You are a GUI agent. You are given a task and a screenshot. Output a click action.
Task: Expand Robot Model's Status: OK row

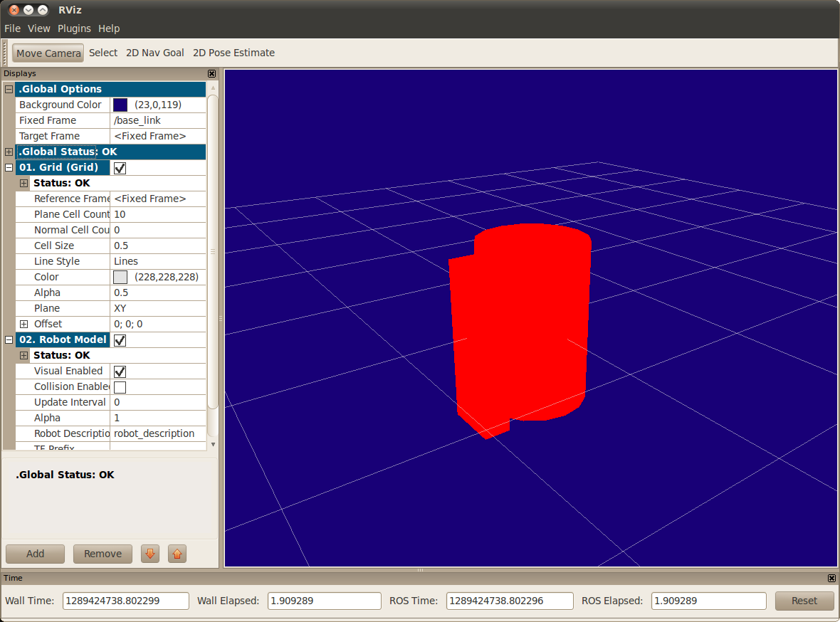point(24,355)
